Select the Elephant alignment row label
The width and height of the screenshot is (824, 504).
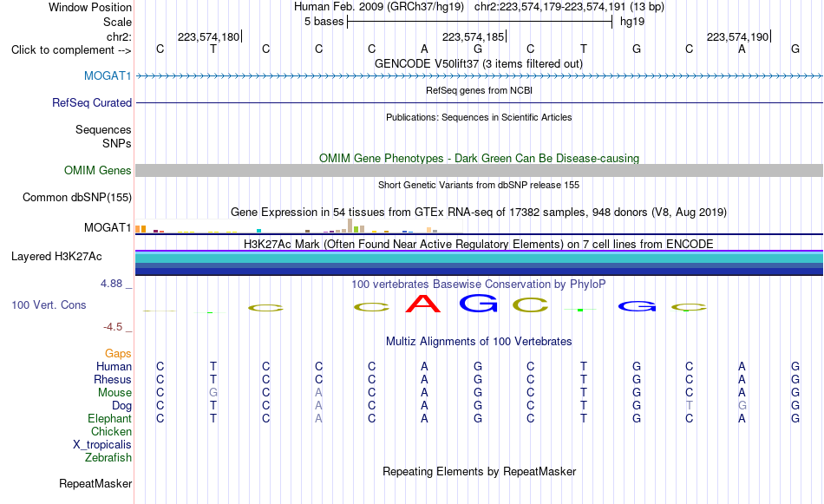(109, 418)
